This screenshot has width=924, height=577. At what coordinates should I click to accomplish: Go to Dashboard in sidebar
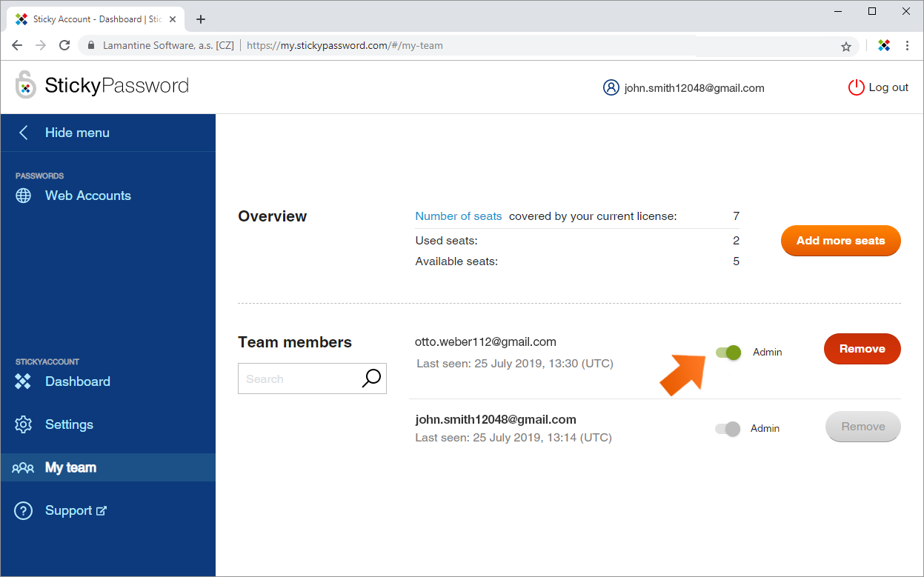(x=77, y=381)
